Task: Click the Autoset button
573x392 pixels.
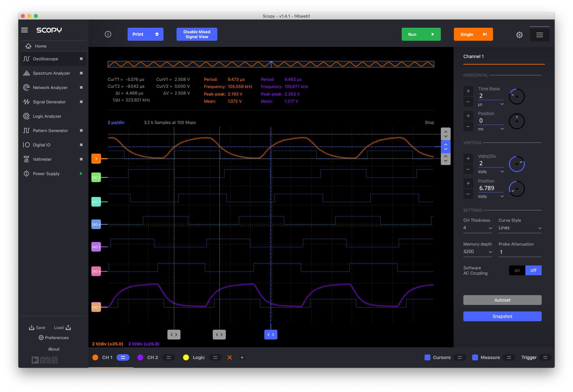Action: [x=503, y=300]
